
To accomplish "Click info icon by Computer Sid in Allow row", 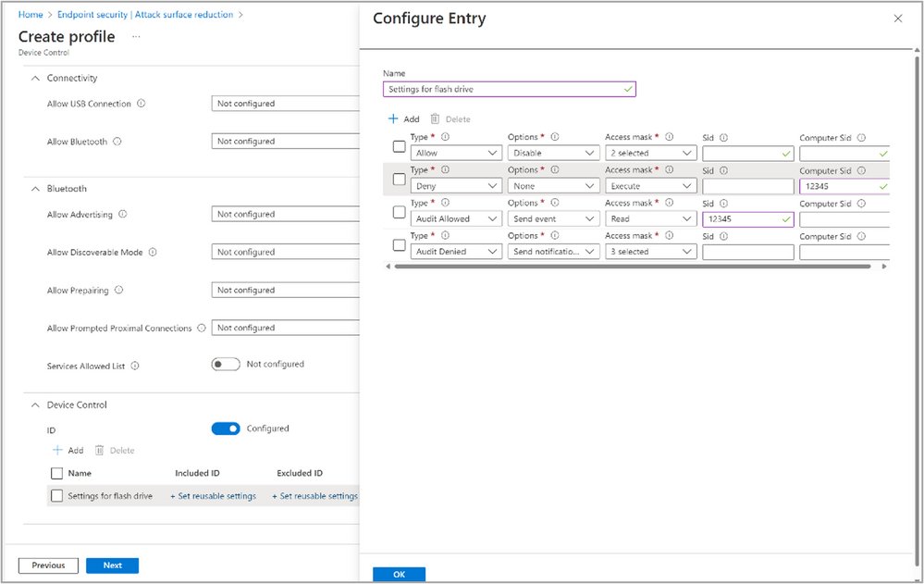I will (861, 138).
